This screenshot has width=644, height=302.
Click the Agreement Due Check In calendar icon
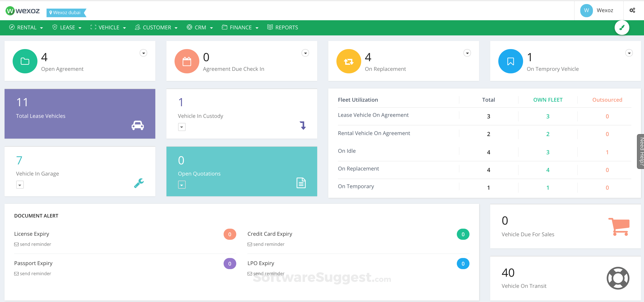(x=187, y=61)
